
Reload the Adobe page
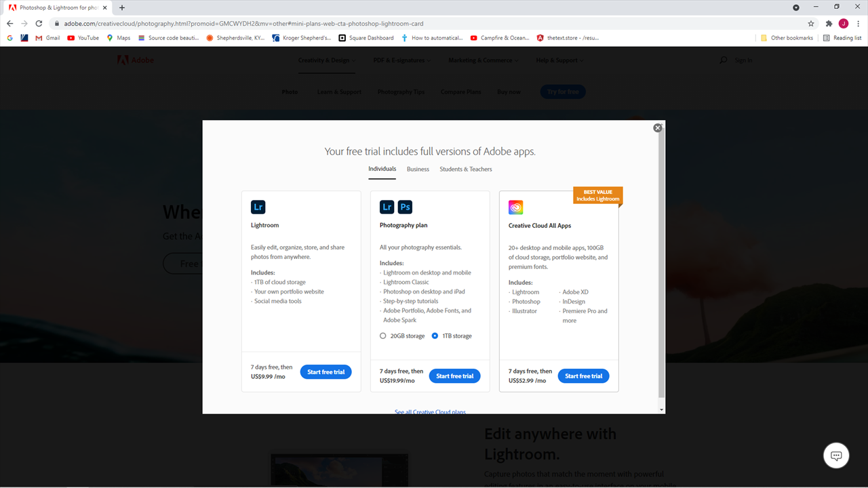point(39,23)
